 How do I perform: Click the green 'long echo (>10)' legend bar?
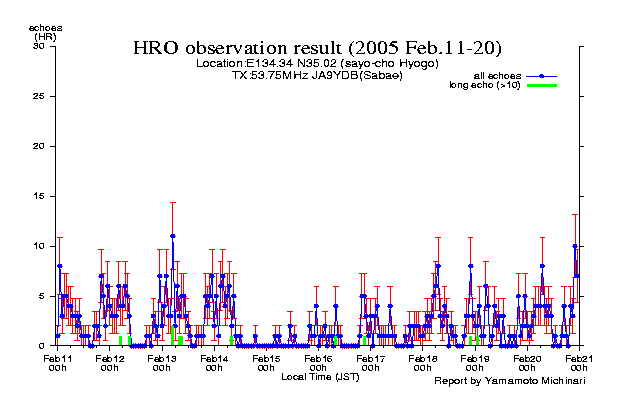point(540,86)
